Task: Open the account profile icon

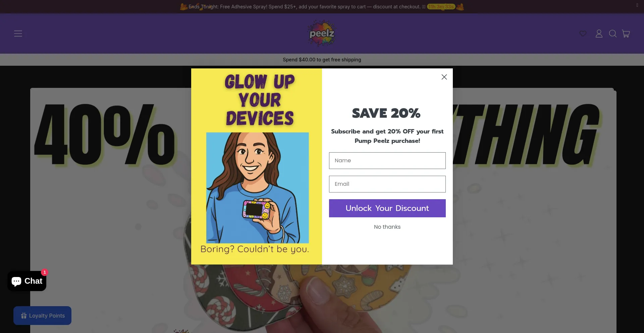Action: (599, 34)
